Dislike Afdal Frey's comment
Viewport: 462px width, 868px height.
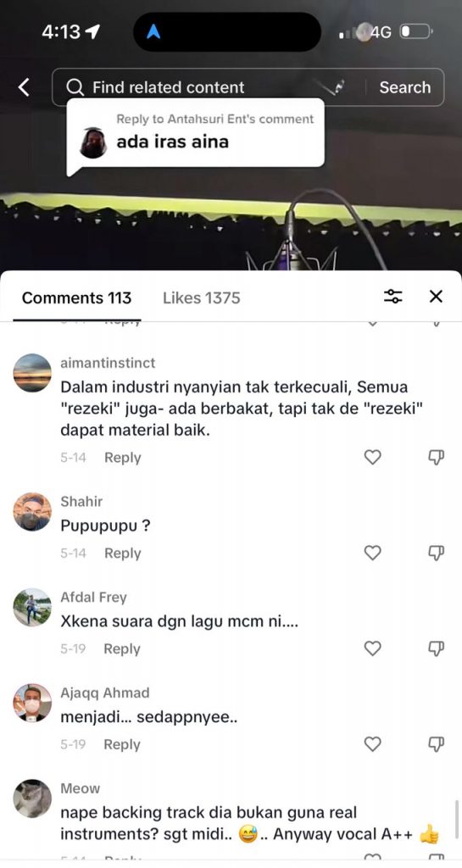coord(437,648)
